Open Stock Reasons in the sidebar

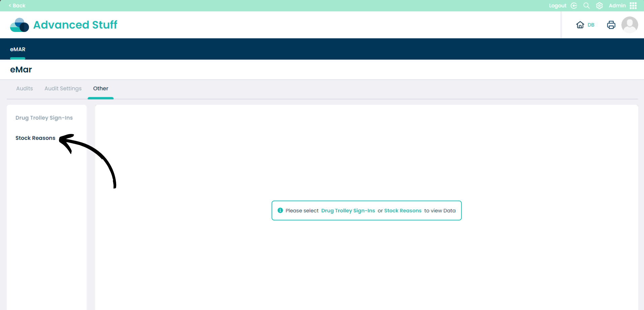click(x=35, y=138)
